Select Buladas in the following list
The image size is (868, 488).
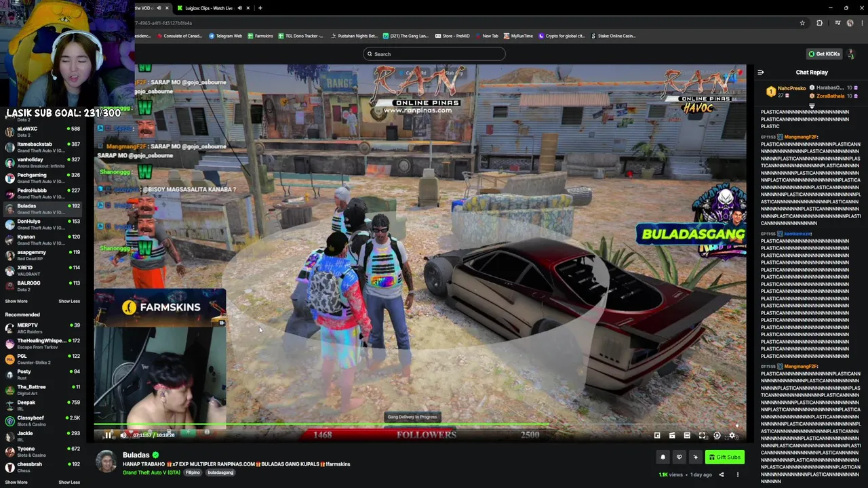click(42, 209)
